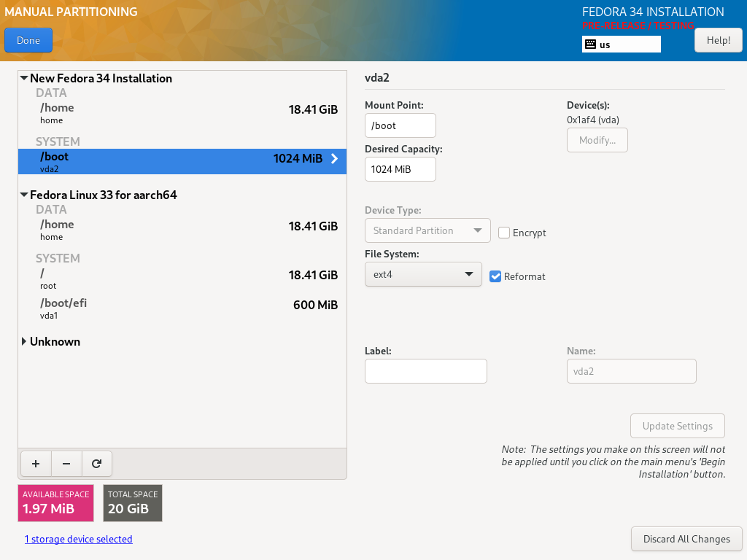Open the Help! button
This screenshot has height=560, width=747.
tap(719, 41)
